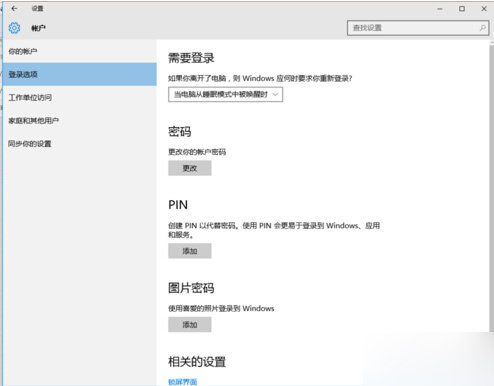Close the Settings window

[484, 9]
